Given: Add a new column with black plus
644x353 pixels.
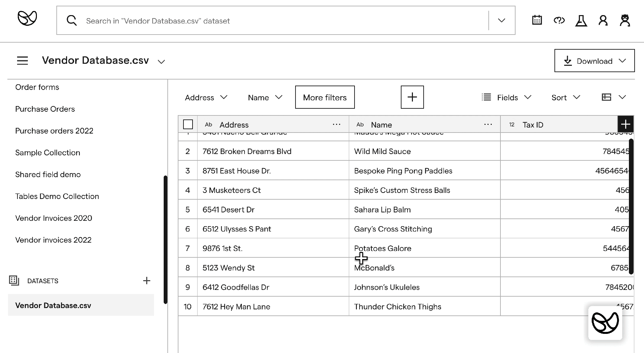Looking at the screenshot, I should pos(626,124).
